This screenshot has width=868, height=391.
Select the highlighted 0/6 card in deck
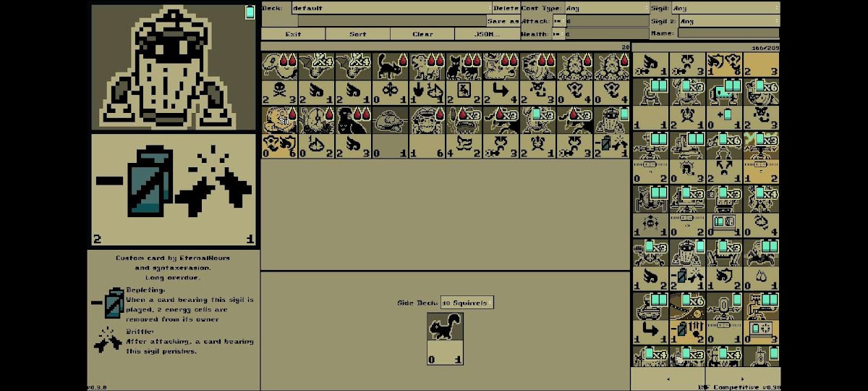point(279,132)
